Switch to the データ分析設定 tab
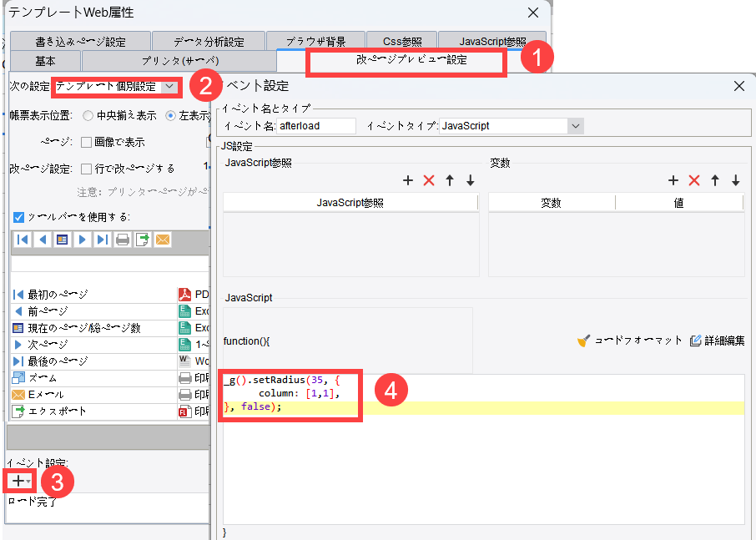This screenshot has height=540, width=756. (209, 42)
